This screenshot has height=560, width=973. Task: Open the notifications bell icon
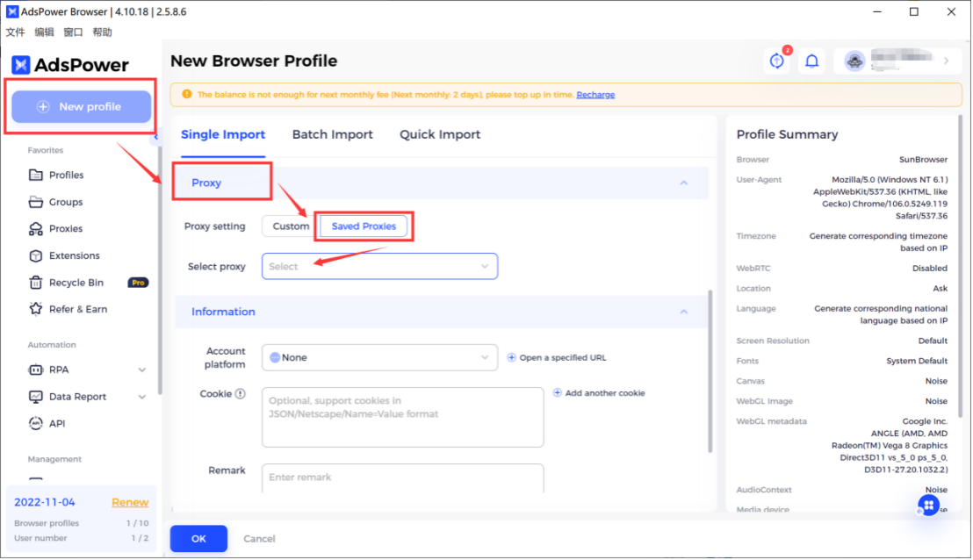pos(812,61)
